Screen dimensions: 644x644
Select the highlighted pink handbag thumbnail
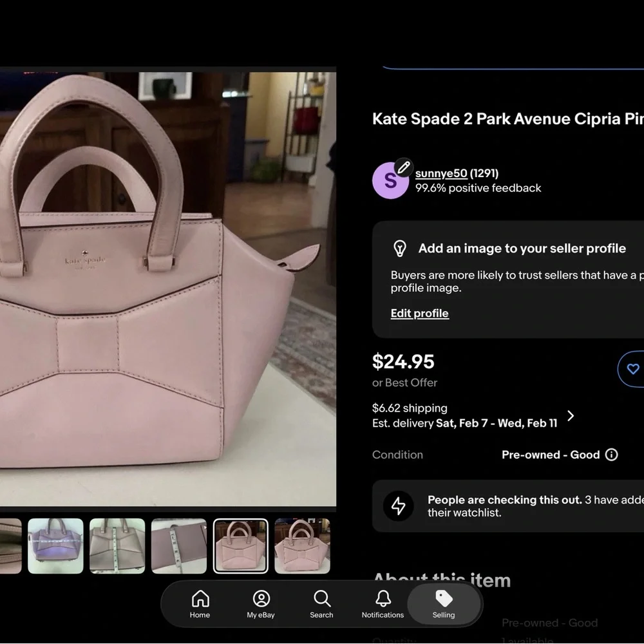tap(241, 545)
